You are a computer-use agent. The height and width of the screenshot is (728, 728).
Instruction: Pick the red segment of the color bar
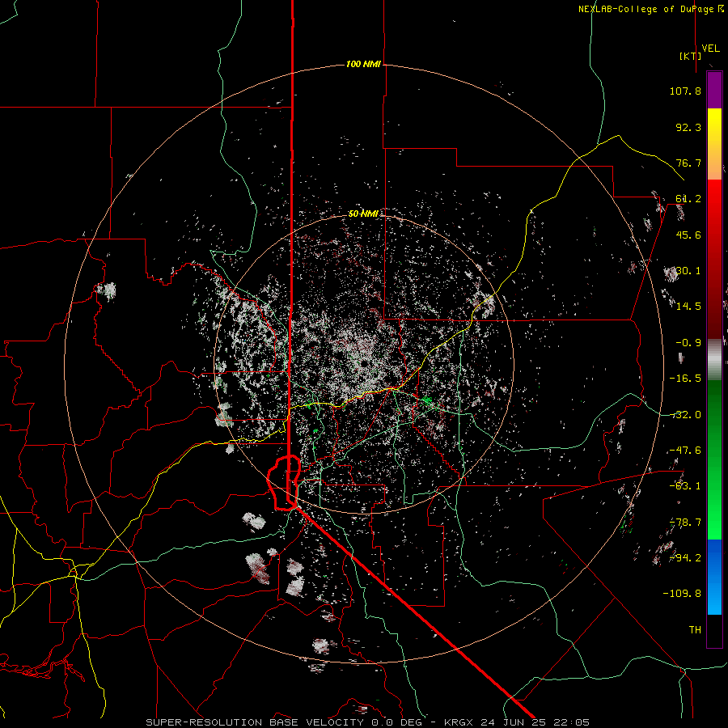pos(714,259)
